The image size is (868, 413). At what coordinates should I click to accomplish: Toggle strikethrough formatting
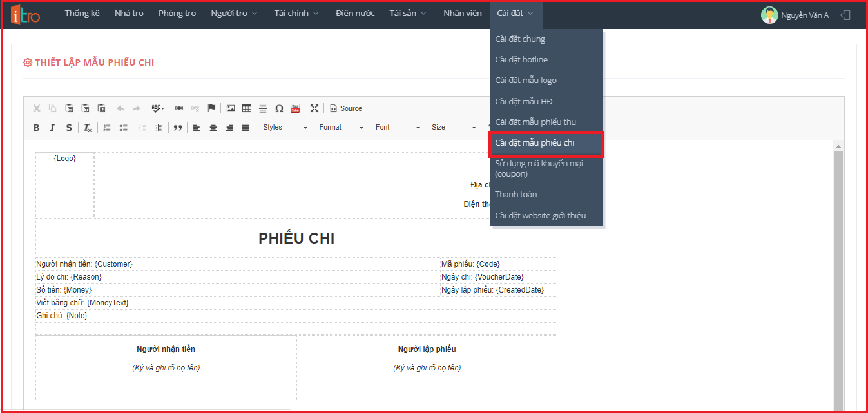pos(69,128)
